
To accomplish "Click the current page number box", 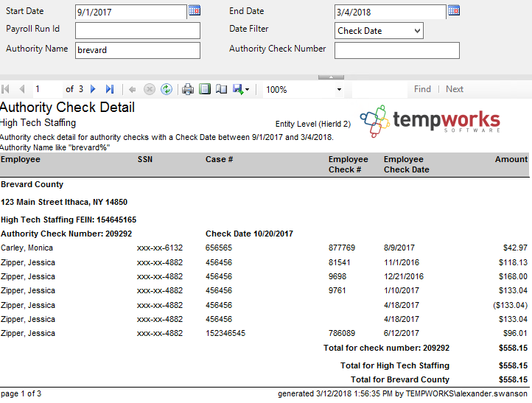I will coord(47,89).
